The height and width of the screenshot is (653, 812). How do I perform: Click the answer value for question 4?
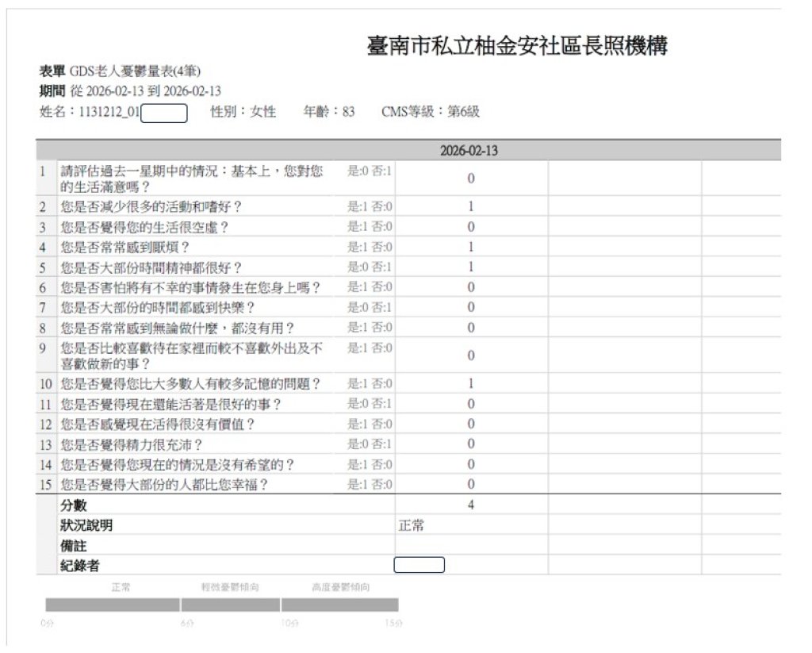[x=471, y=247]
